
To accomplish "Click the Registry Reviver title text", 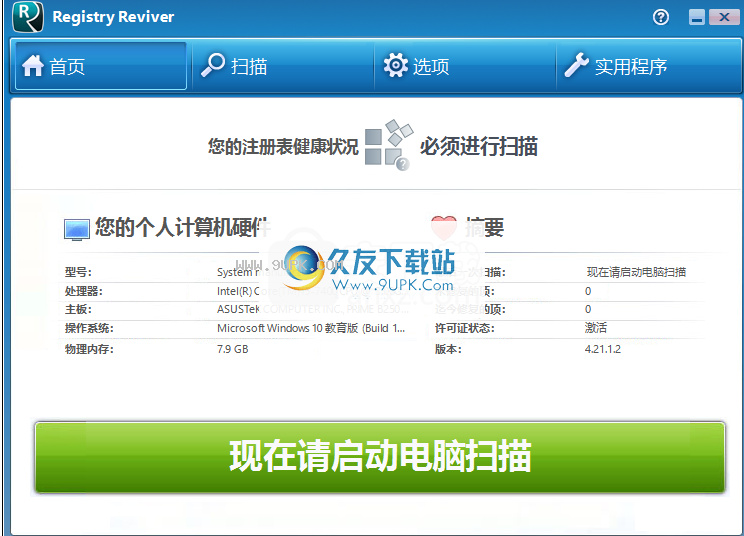I will [113, 17].
